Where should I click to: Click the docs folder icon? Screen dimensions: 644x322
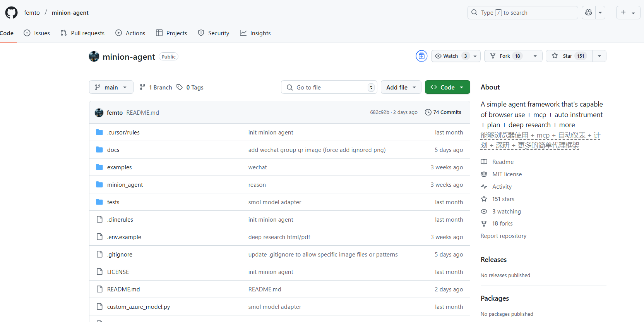99,150
